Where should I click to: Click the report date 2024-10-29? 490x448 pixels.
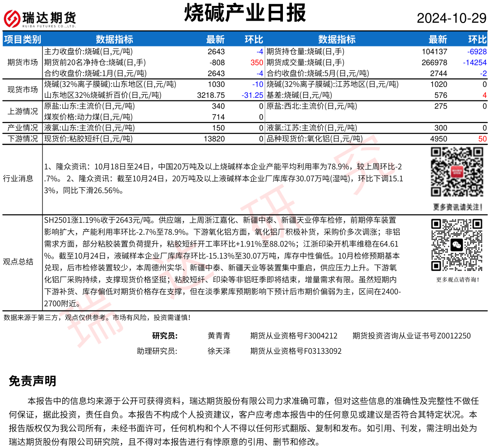pyautogui.click(x=451, y=18)
